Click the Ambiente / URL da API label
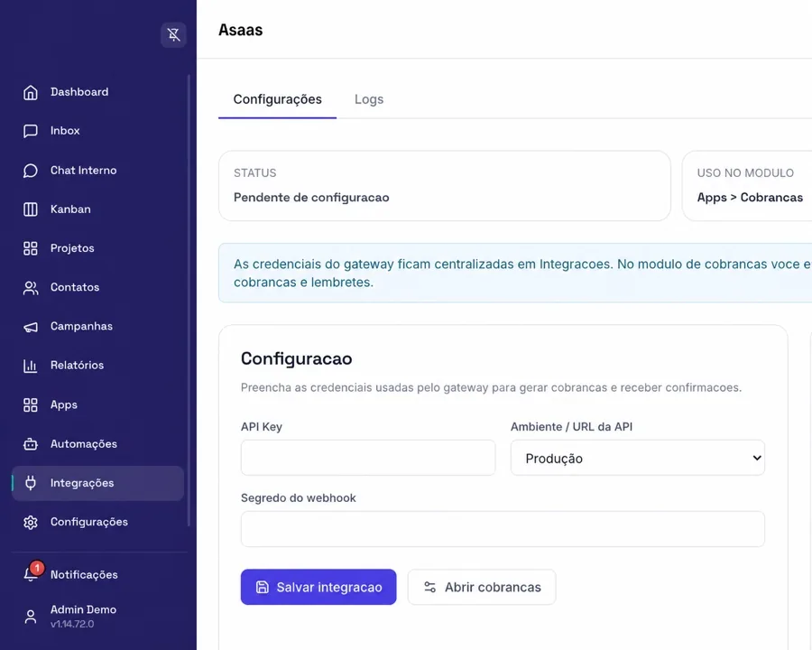Viewport: 812px width, 650px height. pyautogui.click(x=572, y=427)
